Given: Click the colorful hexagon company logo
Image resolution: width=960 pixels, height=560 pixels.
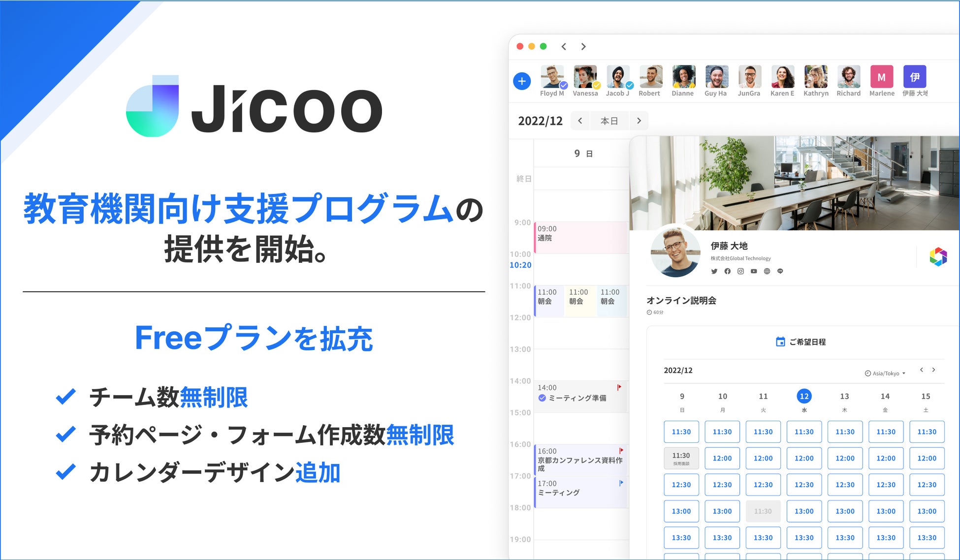Looking at the screenshot, I should coord(938,257).
